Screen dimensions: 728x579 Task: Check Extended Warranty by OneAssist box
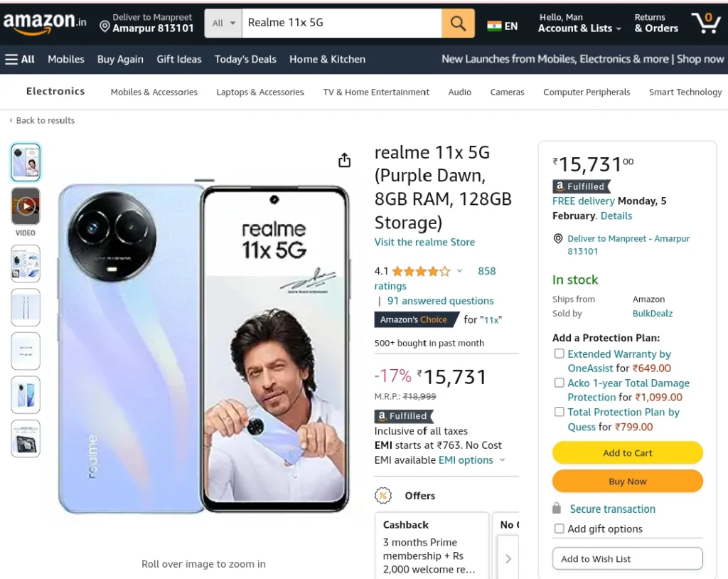[x=559, y=354]
